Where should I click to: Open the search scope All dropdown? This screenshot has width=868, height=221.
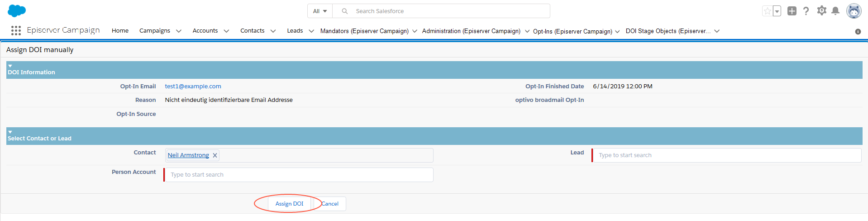[320, 11]
